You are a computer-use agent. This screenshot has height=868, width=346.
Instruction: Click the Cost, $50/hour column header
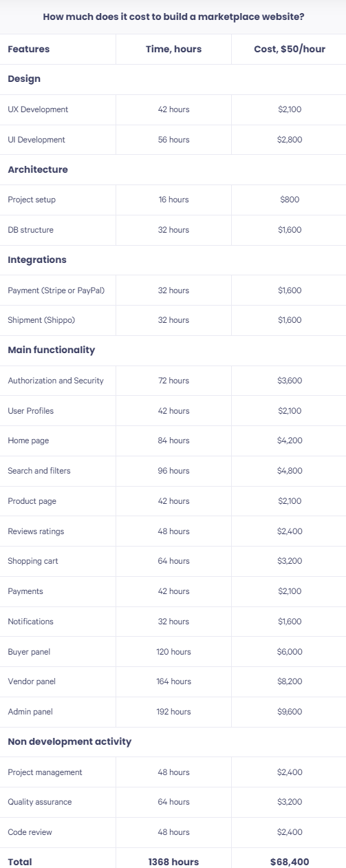click(x=289, y=50)
